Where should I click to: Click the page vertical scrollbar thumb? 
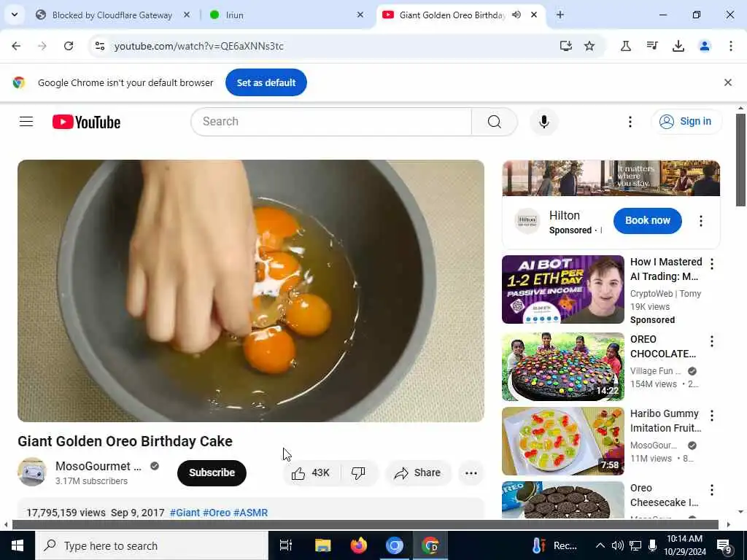740,160
